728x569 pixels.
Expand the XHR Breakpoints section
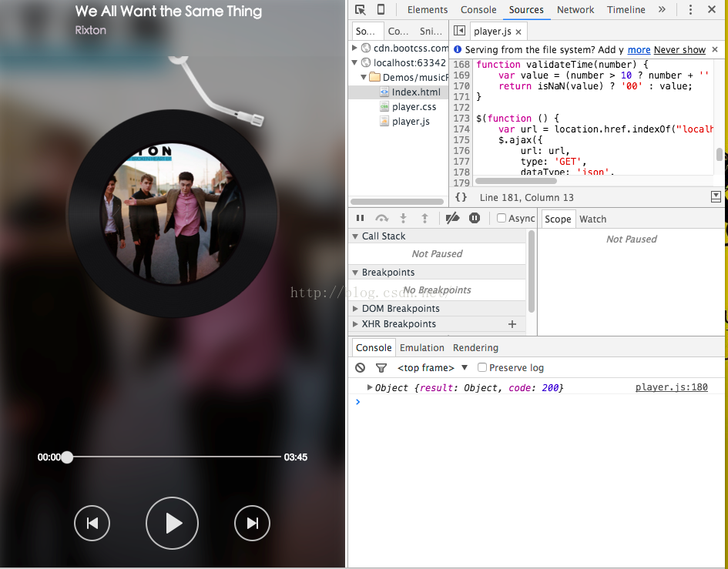point(355,324)
